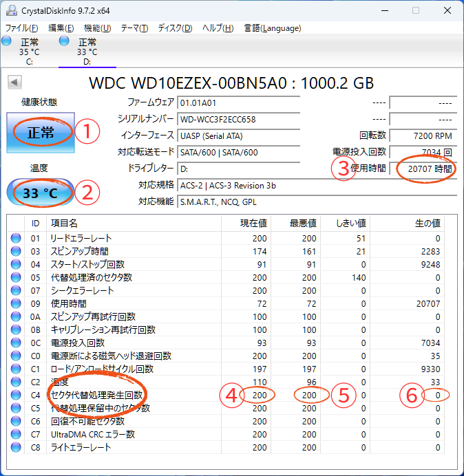
Task: Open the ディスク(D) menu
Action: pos(175,28)
